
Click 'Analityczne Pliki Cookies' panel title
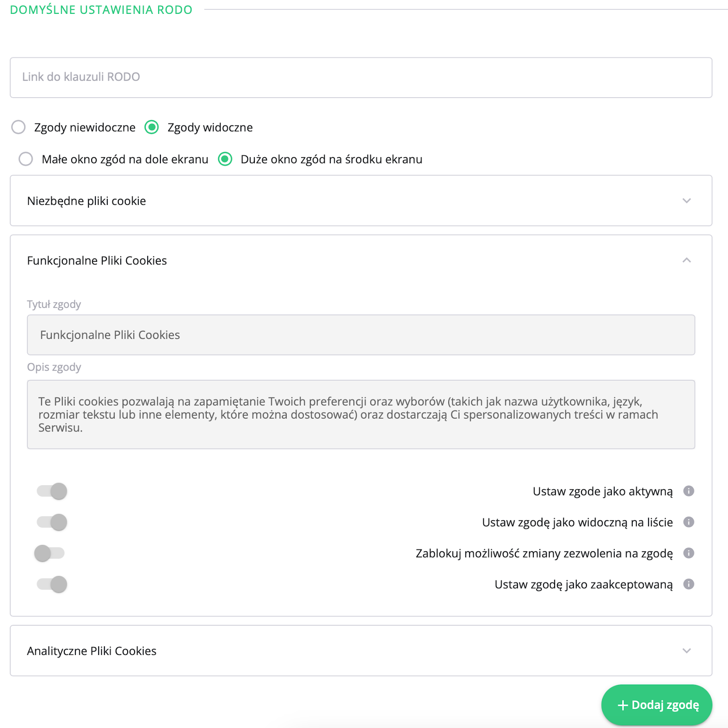pyautogui.click(x=92, y=650)
